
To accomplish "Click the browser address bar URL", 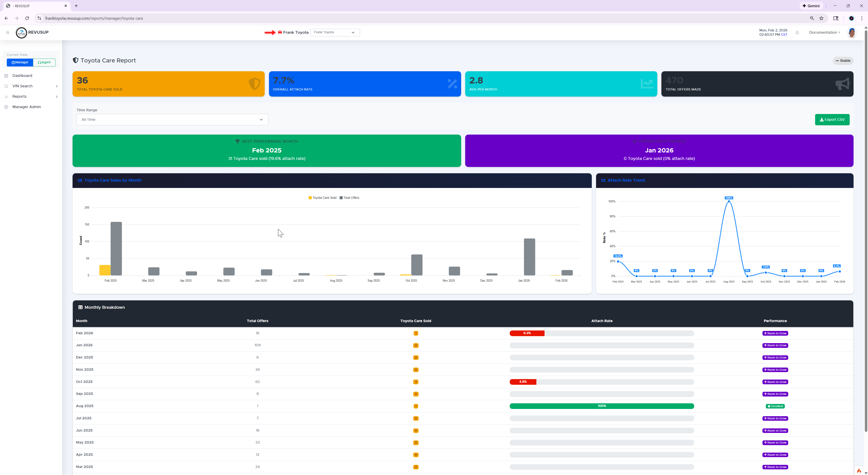I will click(x=94, y=18).
